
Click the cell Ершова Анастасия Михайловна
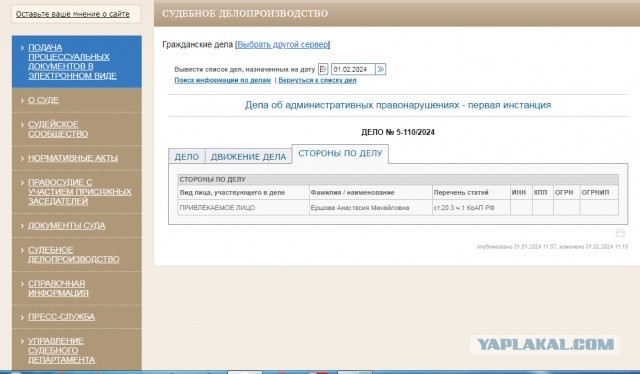tap(371, 208)
